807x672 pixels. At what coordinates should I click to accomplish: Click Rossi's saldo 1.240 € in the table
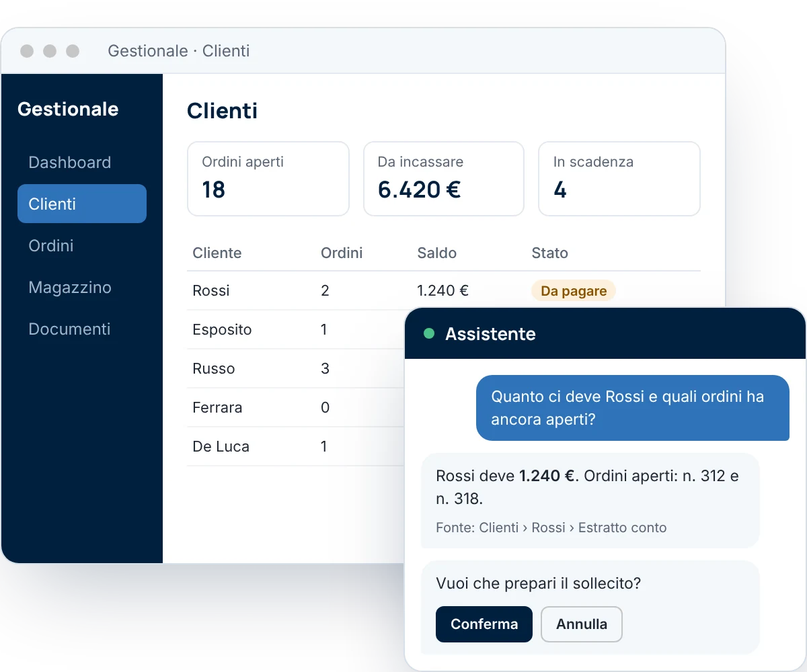(x=443, y=291)
